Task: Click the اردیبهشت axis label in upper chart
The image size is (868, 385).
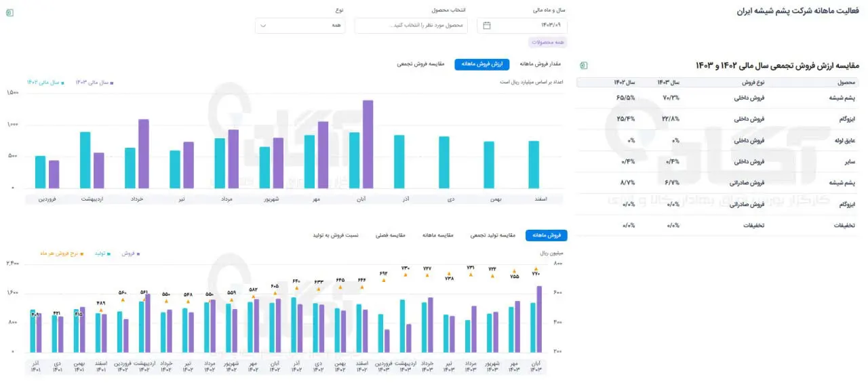Action: [92, 199]
